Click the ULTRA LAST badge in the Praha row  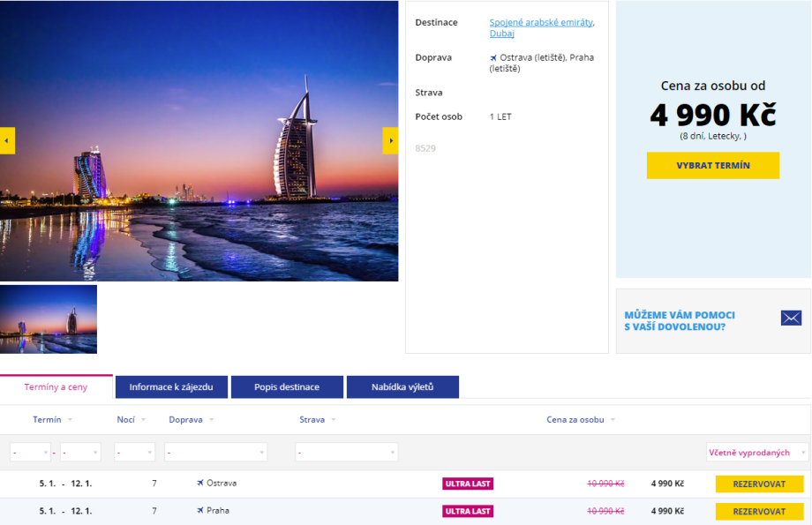(468, 511)
